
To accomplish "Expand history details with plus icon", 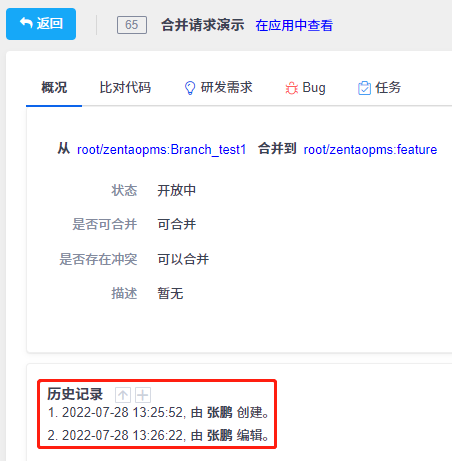I will (143, 395).
